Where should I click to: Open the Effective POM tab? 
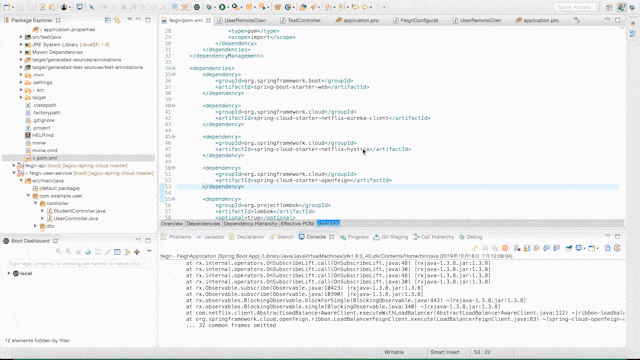297,224
